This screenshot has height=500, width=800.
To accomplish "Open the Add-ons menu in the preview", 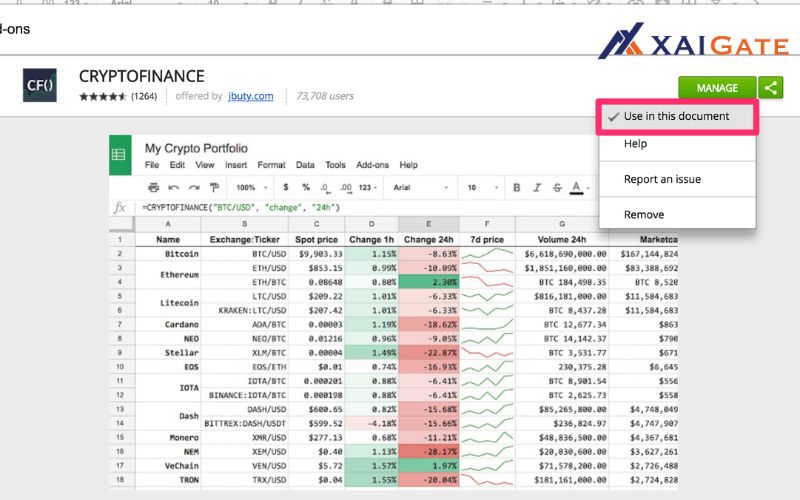I will (372, 165).
